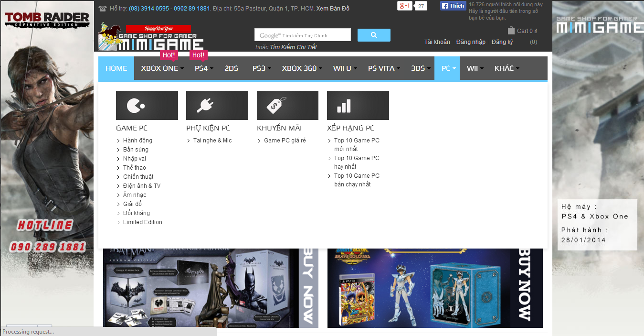Image resolution: width=644 pixels, height=336 pixels.
Task: Click the PHỤ KIỆN PC heading
Action: pyautogui.click(x=208, y=128)
